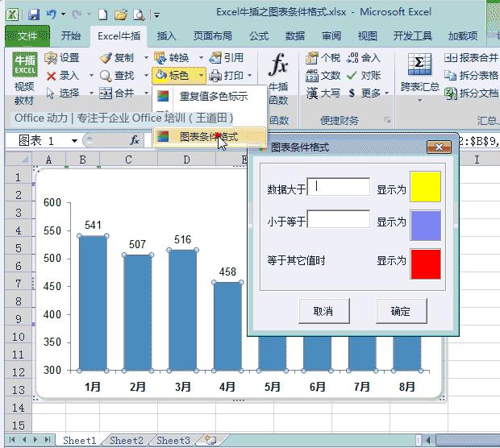Open the 牛插 EXCEL 视频教材 icon

point(24,79)
